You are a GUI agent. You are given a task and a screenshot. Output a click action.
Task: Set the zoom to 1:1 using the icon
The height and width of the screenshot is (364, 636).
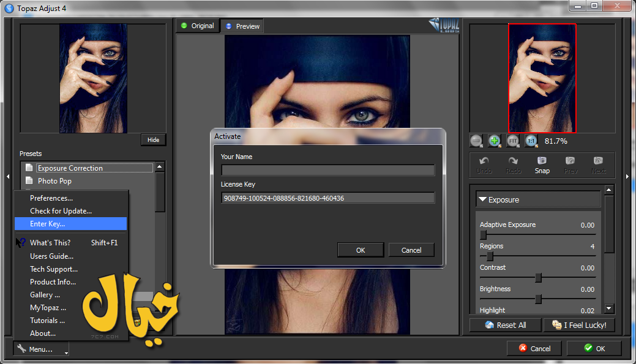tap(531, 141)
